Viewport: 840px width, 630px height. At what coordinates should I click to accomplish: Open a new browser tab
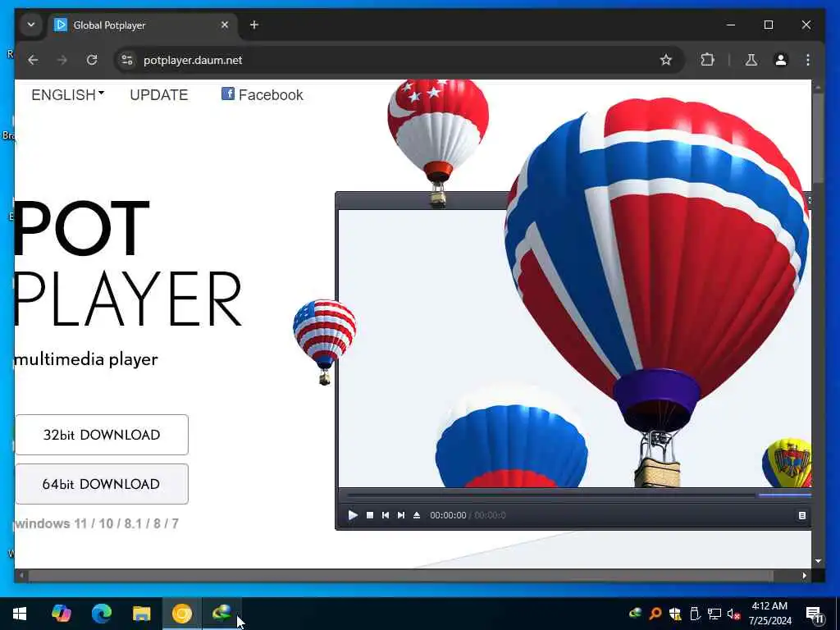coord(254,25)
